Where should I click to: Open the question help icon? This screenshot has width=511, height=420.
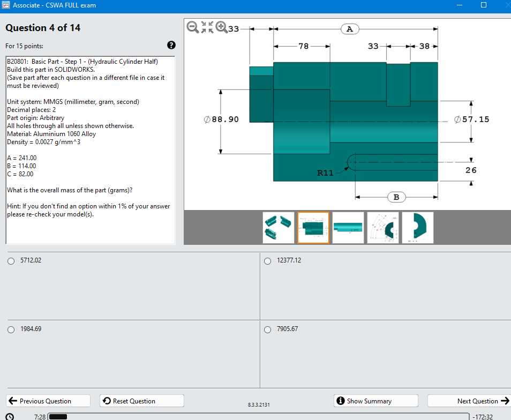click(171, 46)
